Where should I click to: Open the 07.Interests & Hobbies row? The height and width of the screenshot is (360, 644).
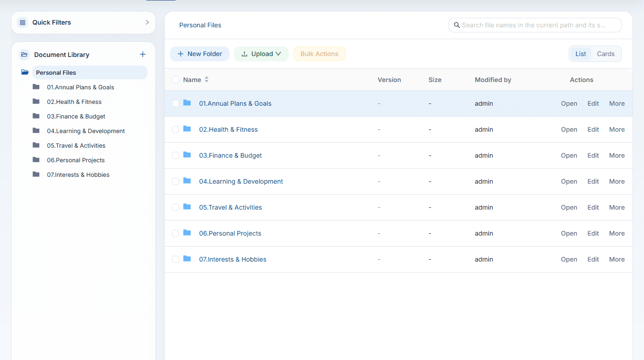[569, 259]
